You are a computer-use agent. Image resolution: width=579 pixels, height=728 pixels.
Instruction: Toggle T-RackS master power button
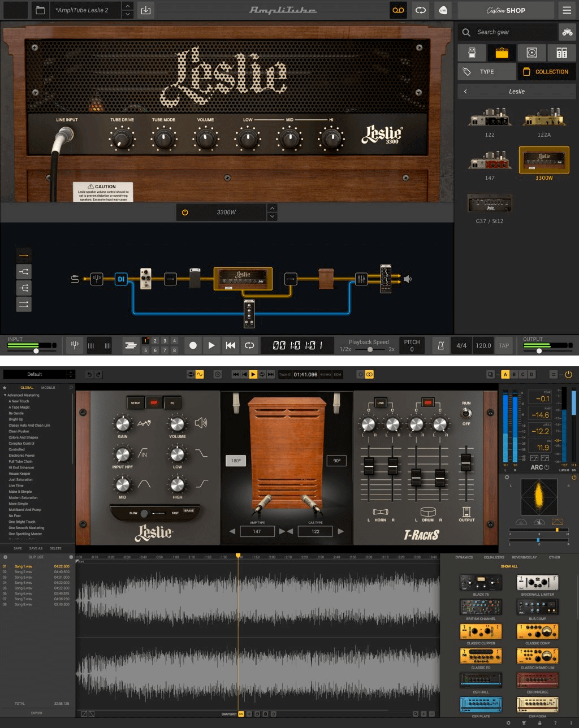click(x=568, y=374)
